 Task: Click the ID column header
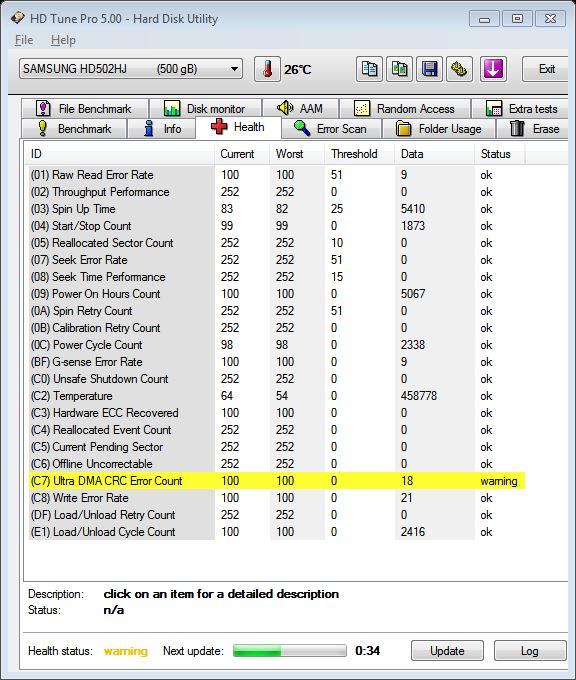(119, 154)
